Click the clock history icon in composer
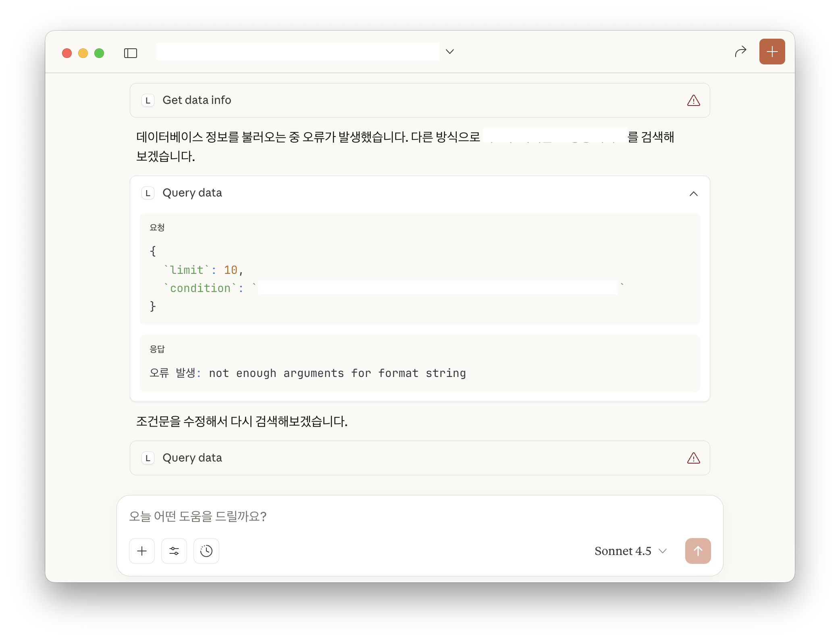Viewport: 840px width, 642px height. click(206, 551)
